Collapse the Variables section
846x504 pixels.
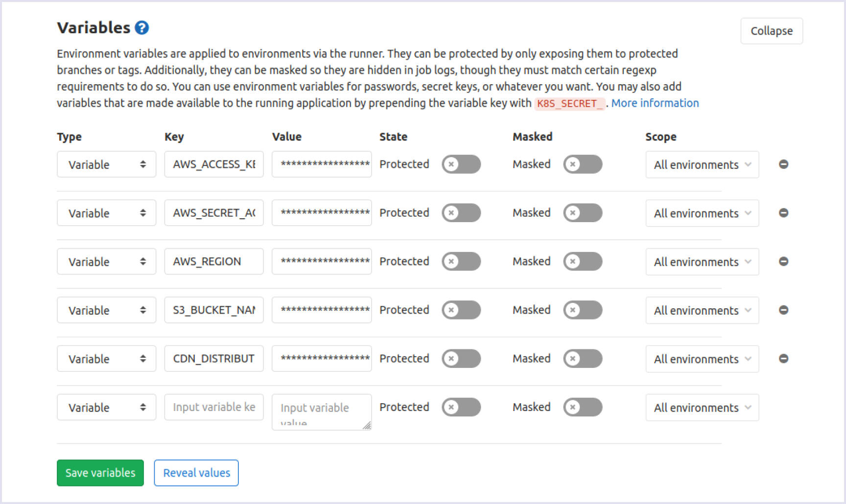click(x=771, y=31)
